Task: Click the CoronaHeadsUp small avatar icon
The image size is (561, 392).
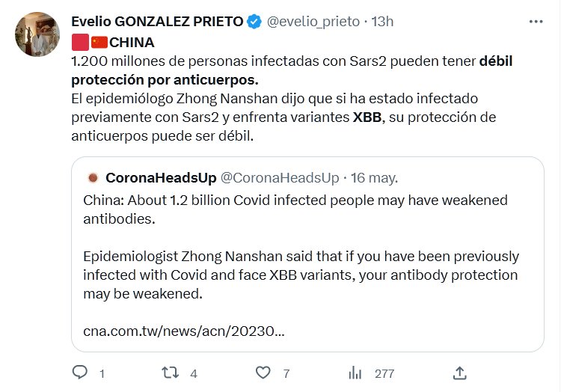Action: pyautogui.click(x=93, y=178)
